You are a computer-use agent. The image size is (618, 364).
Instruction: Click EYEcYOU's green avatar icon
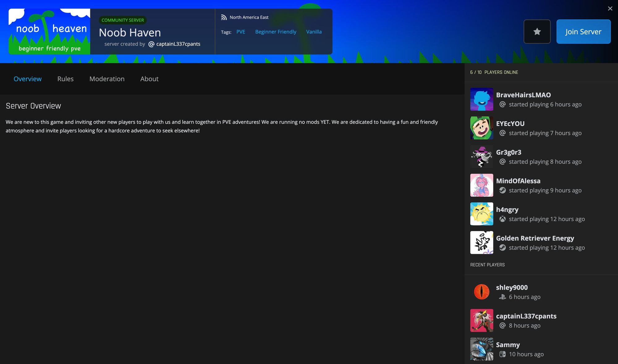point(481,128)
